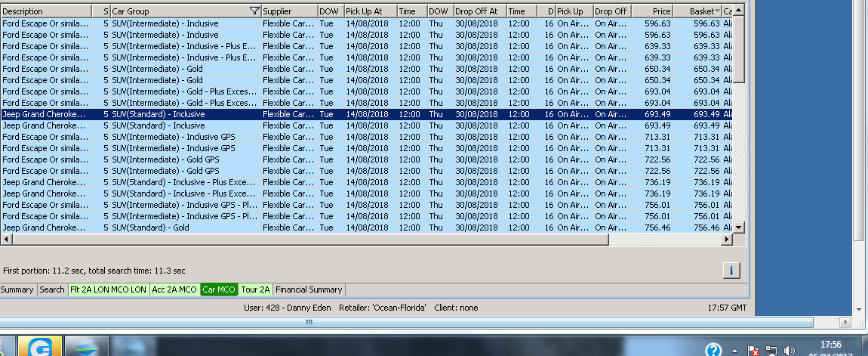This screenshot has width=868, height=356.
Task: Click the Retailer 'Ocean-Florida' status text
Action: 383,307
